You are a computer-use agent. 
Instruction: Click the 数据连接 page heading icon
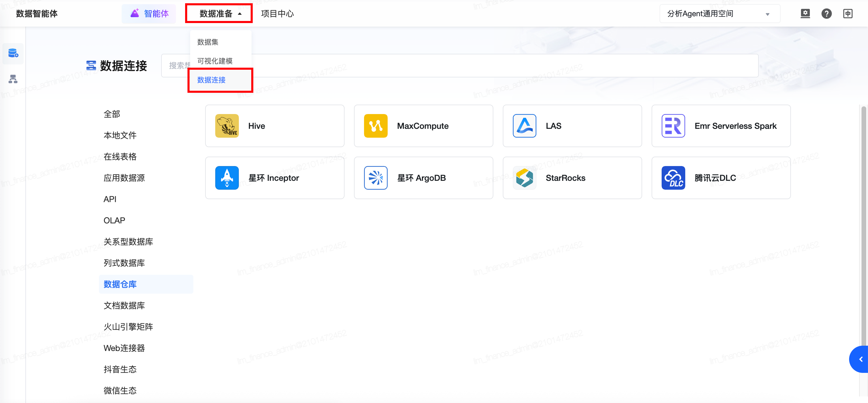tap(91, 65)
